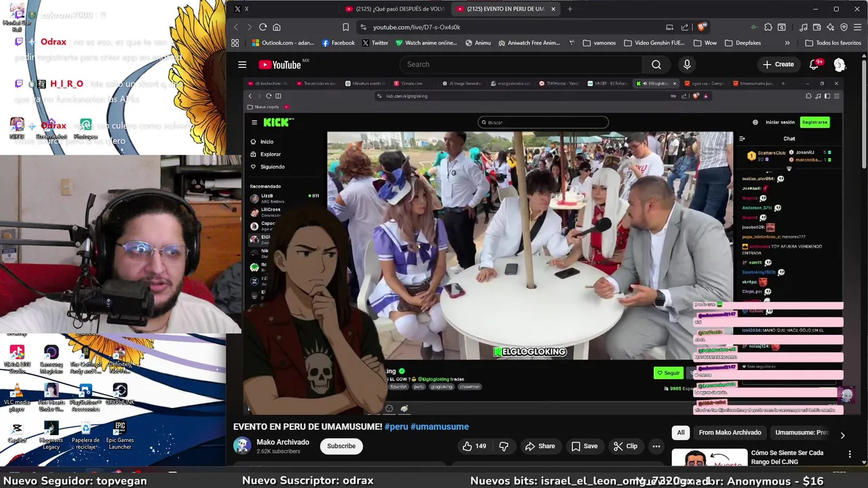Expand the Wow bookmarks folder
Viewport: 868px width, 488px height.
(705, 43)
